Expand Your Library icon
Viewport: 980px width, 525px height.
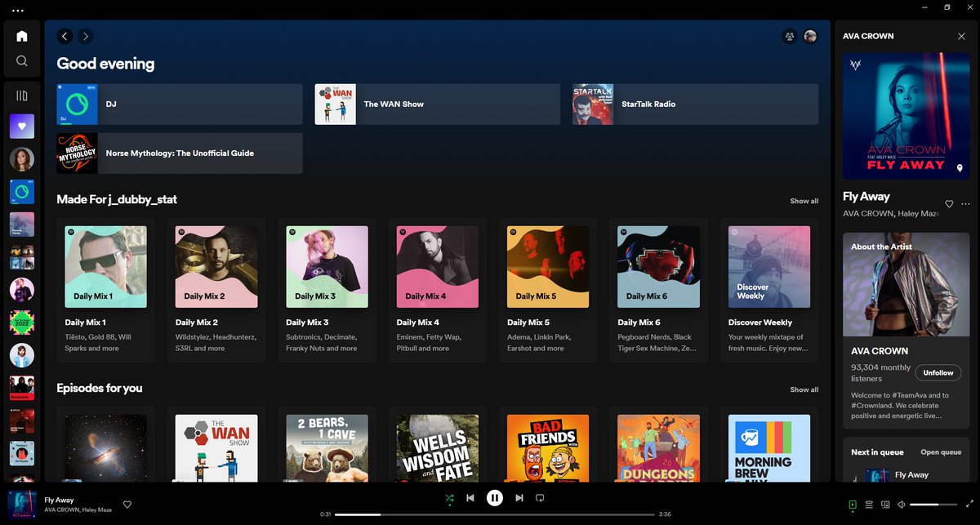point(22,96)
